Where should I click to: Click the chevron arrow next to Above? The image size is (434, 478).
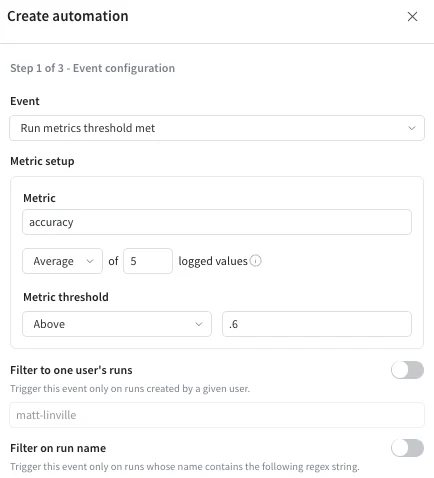click(199, 324)
